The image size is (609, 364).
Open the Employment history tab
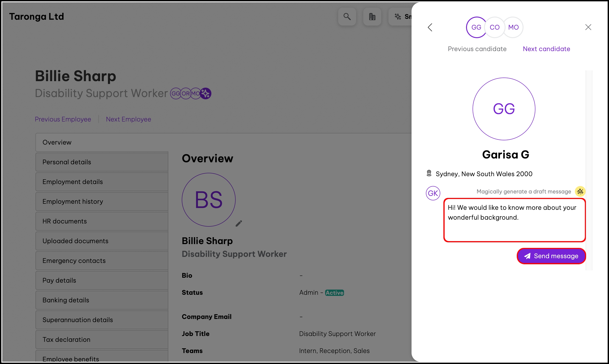coord(102,201)
